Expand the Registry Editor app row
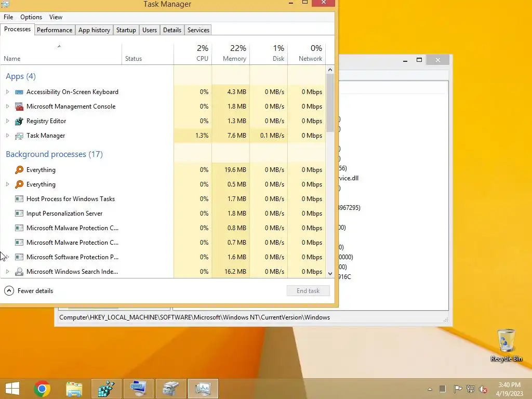Image resolution: width=532 pixels, height=399 pixels. click(x=7, y=121)
